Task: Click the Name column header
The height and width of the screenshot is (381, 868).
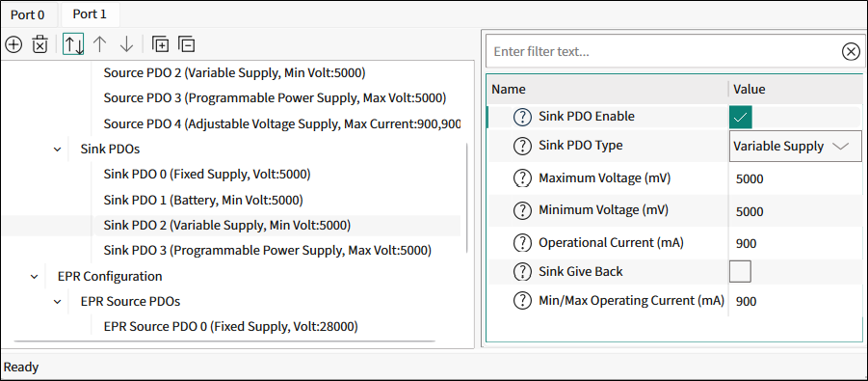Action: click(509, 90)
